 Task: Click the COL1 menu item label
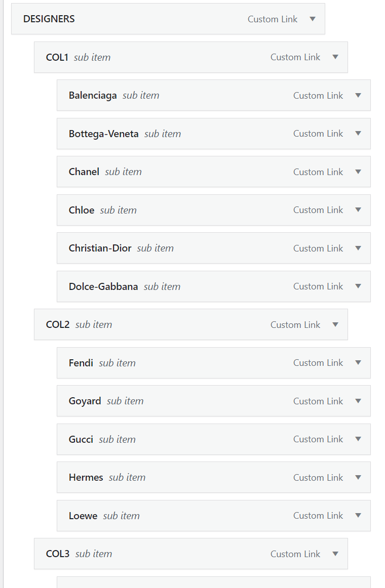57,57
